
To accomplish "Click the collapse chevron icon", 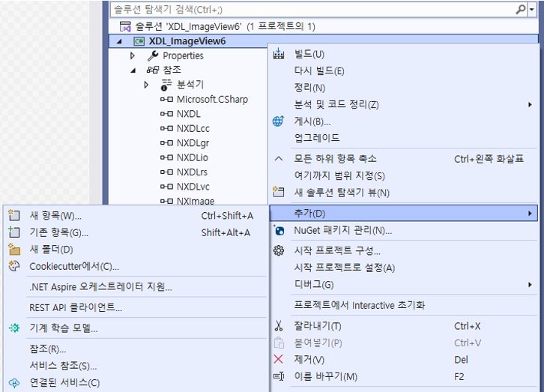I will click(279, 159).
